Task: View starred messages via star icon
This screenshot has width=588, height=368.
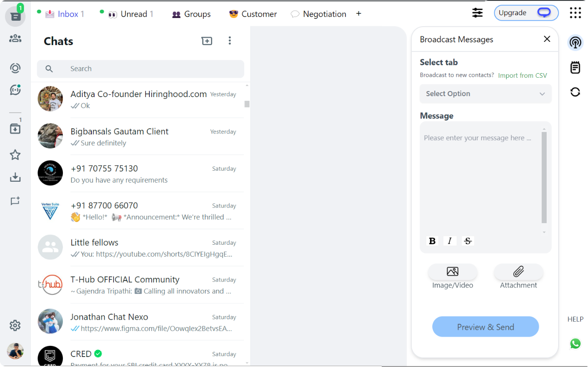Action: pos(15,155)
